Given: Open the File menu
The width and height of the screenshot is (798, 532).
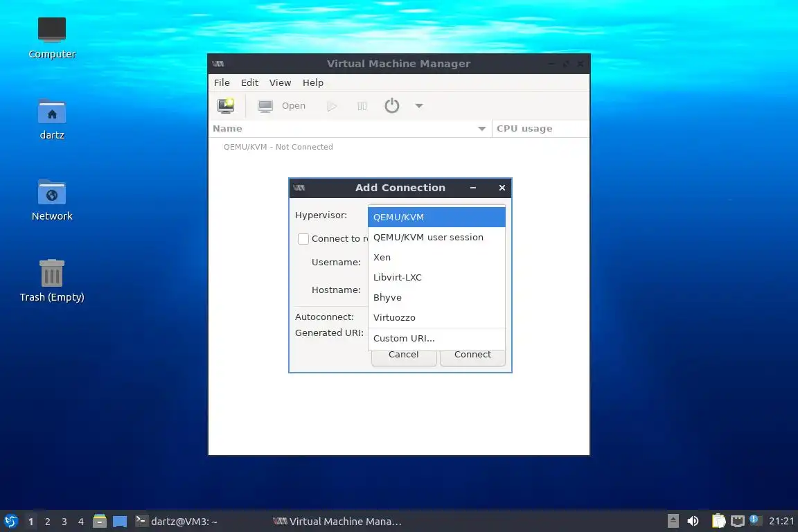Looking at the screenshot, I should (x=222, y=82).
